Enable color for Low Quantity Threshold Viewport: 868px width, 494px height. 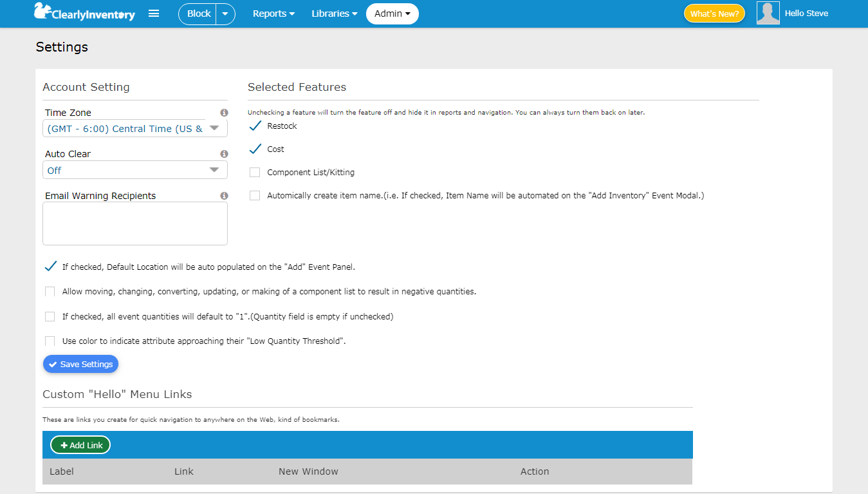50,341
